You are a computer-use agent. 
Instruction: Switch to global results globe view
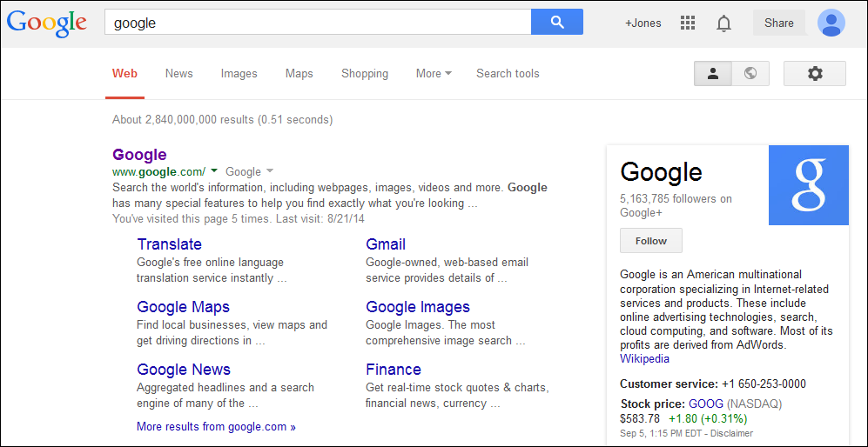coord(750,74)
